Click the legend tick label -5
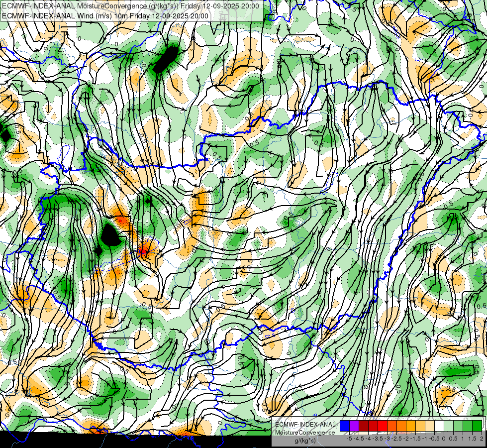487x448 pixels. point(349,439)
